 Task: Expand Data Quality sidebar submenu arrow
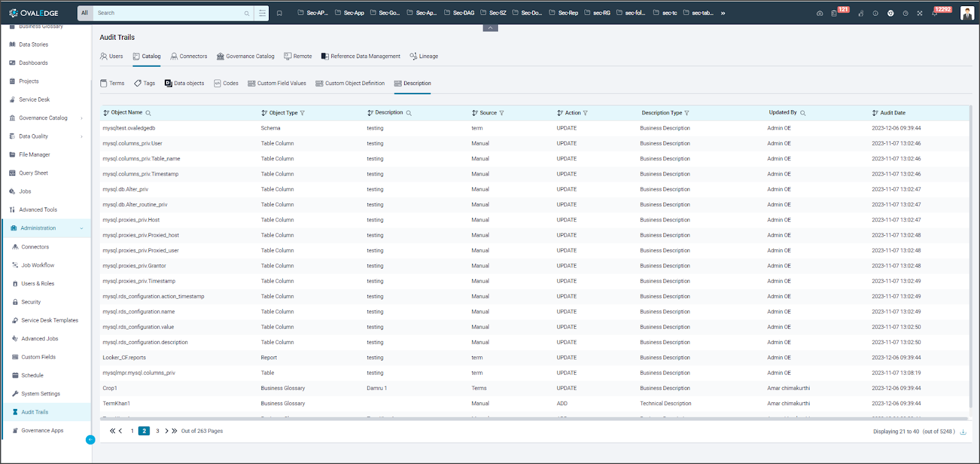[81, 137]
